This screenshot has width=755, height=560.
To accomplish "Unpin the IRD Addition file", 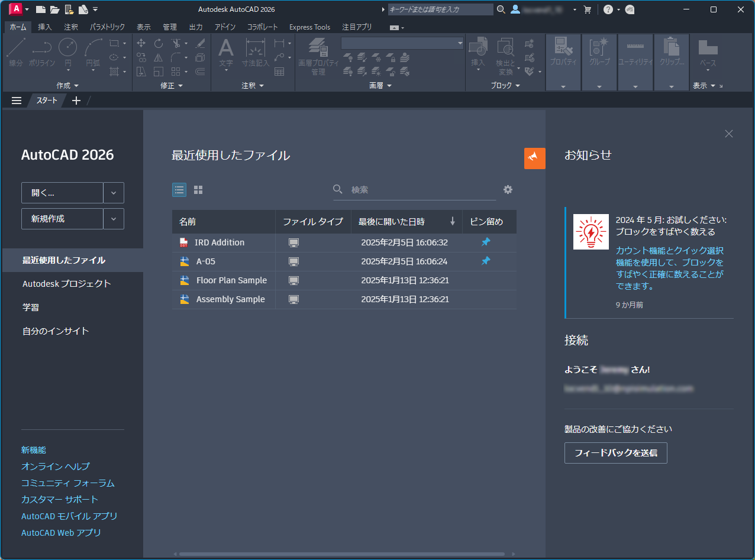I will tap(486, 242).
